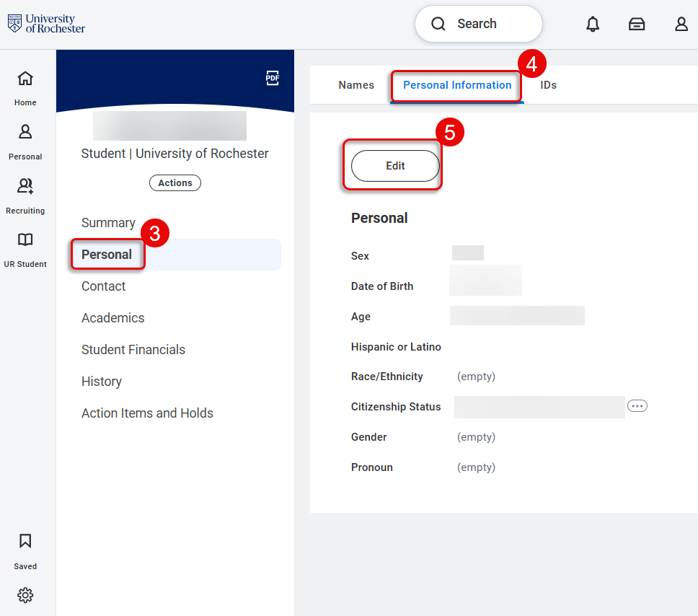Click the Hispanic or Latino label
The height and width of the screenshot is (616, 698).
pyautogui.click(x=396, y=347)
